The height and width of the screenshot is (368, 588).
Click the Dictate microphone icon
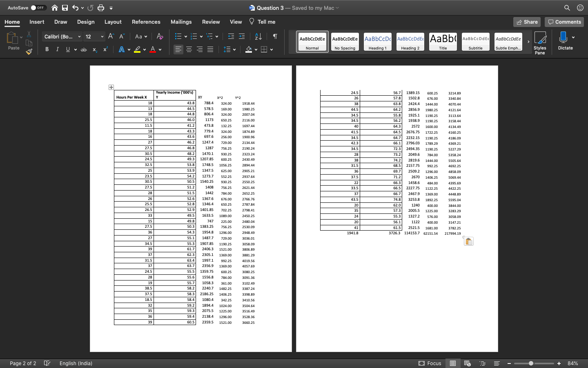tap(563, 38)
